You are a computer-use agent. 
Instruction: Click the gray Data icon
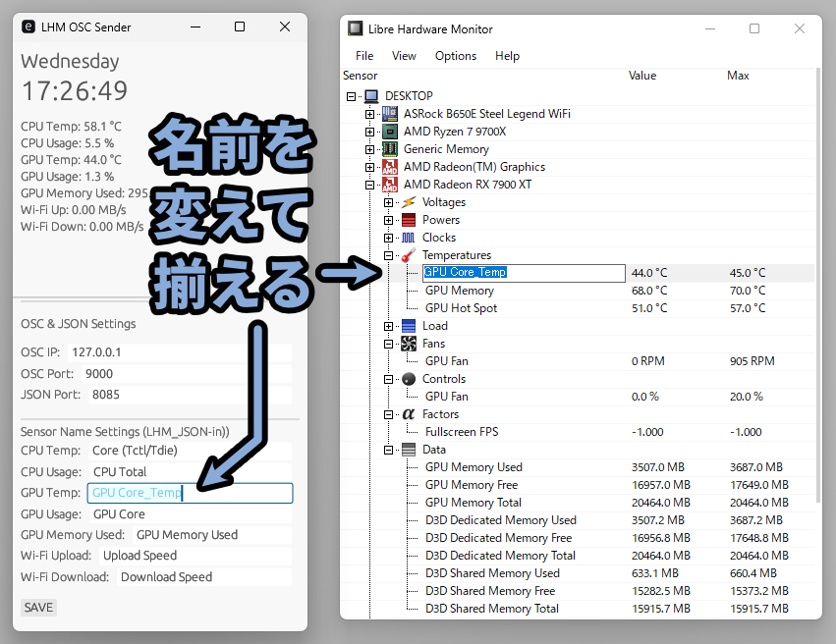(x=409, y=450)
